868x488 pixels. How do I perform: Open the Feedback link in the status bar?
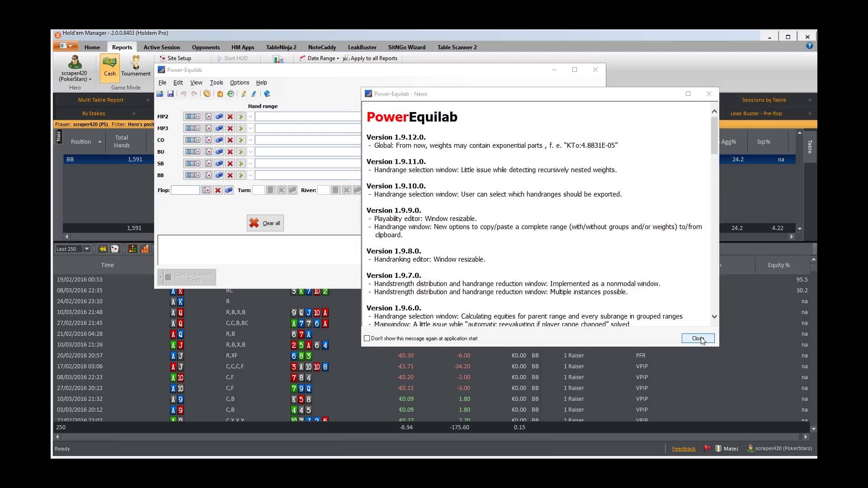pos(684,448)
